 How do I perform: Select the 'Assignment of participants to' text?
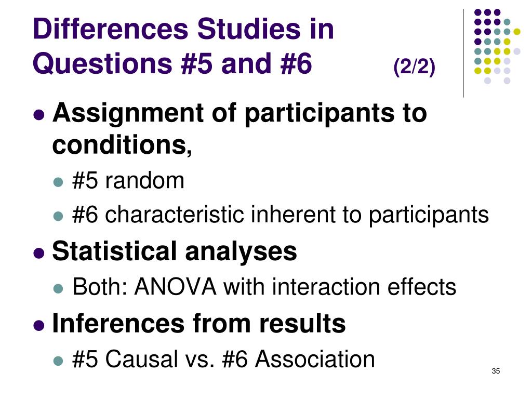(x=240, y=114)
